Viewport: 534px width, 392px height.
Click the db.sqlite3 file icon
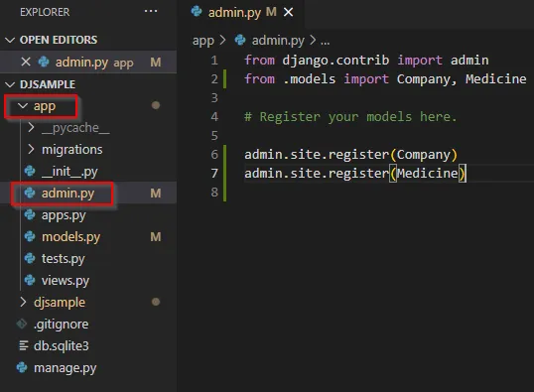tap(24, 345)
